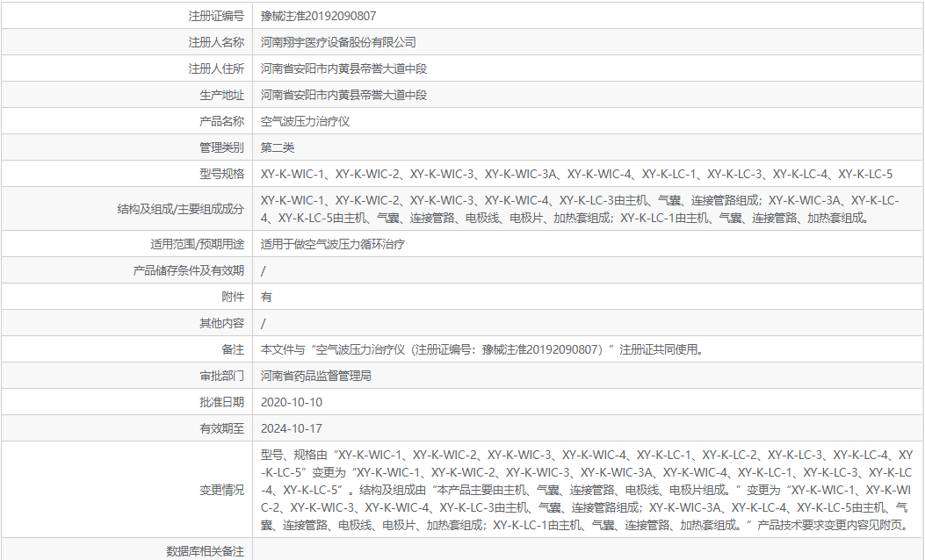Screen dimensions: 925x560
Task: Click the 有 value in the 附件 row
Action: tap(266, 297)
